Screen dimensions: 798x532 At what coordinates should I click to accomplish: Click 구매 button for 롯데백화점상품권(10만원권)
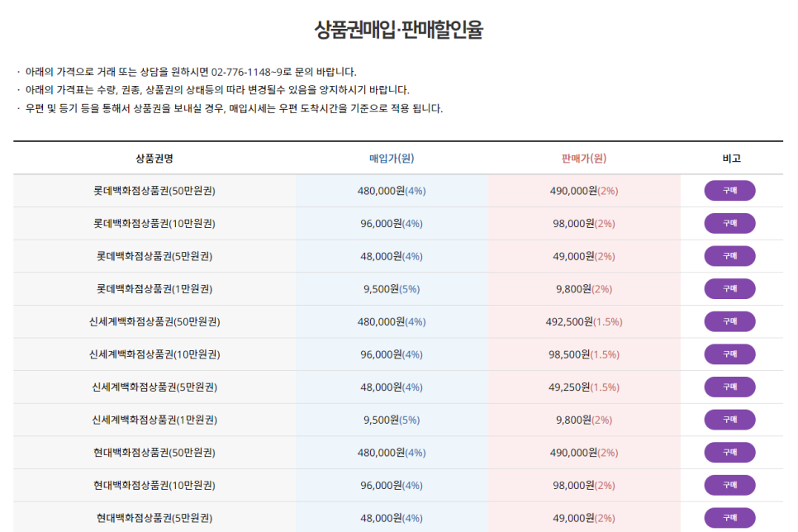[x=729, y=223]
